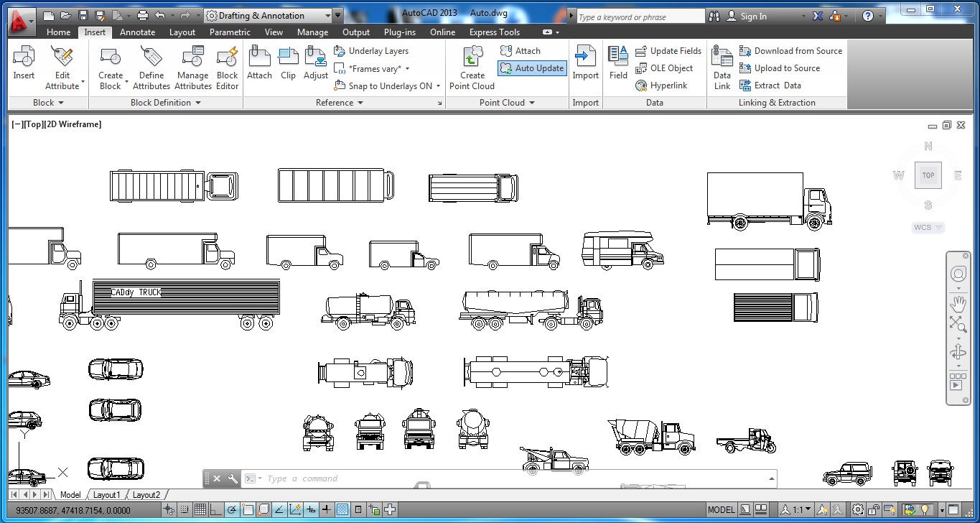Screen dimensions: 980x523
Task: Switch to the Layout1 tab
Action: (x=107, y=495)
